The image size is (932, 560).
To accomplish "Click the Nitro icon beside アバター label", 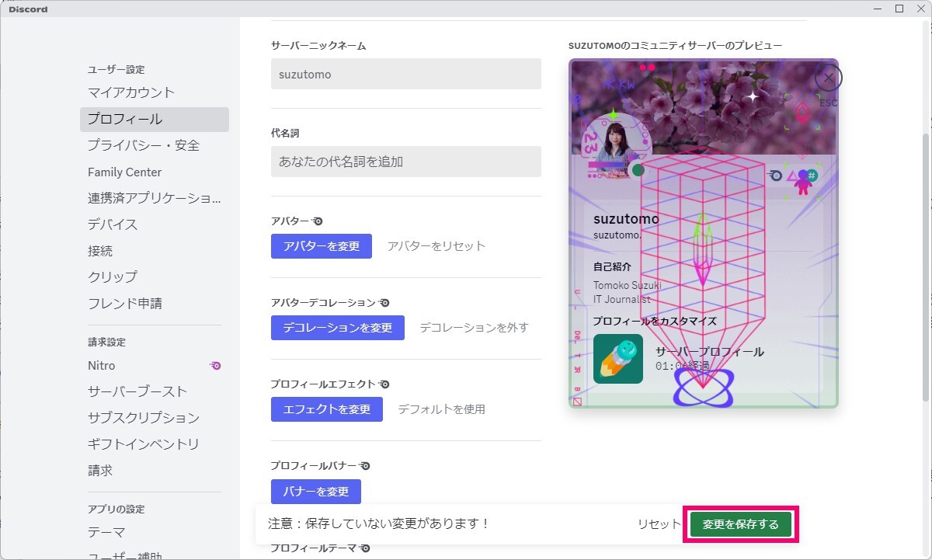I will coord(318,221).
